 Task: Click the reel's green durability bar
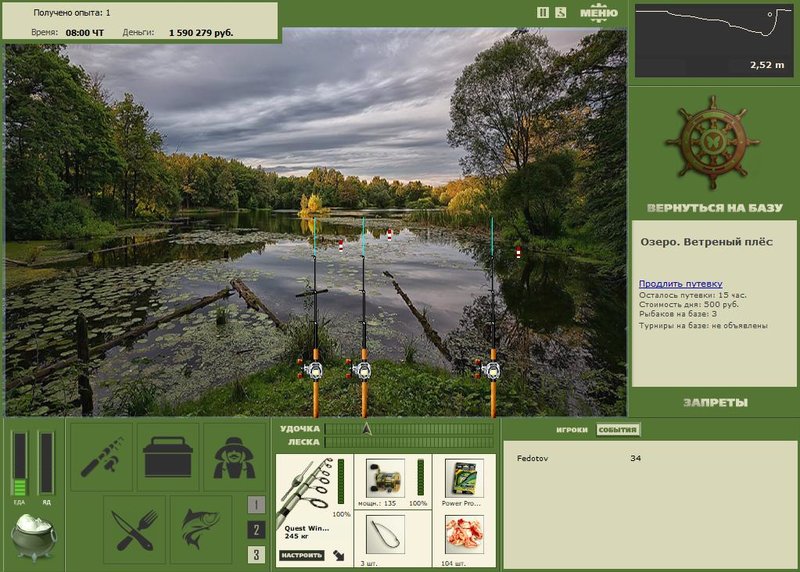[x=420, y=477]
